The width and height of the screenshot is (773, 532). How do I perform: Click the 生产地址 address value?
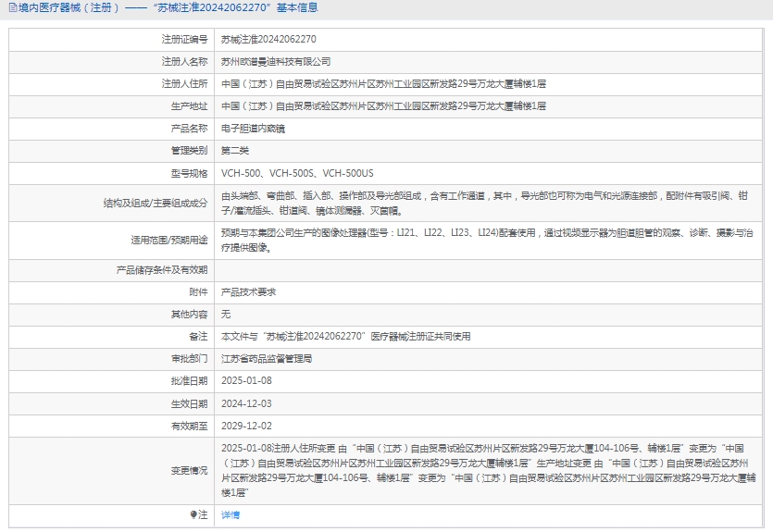pos(383,106)
